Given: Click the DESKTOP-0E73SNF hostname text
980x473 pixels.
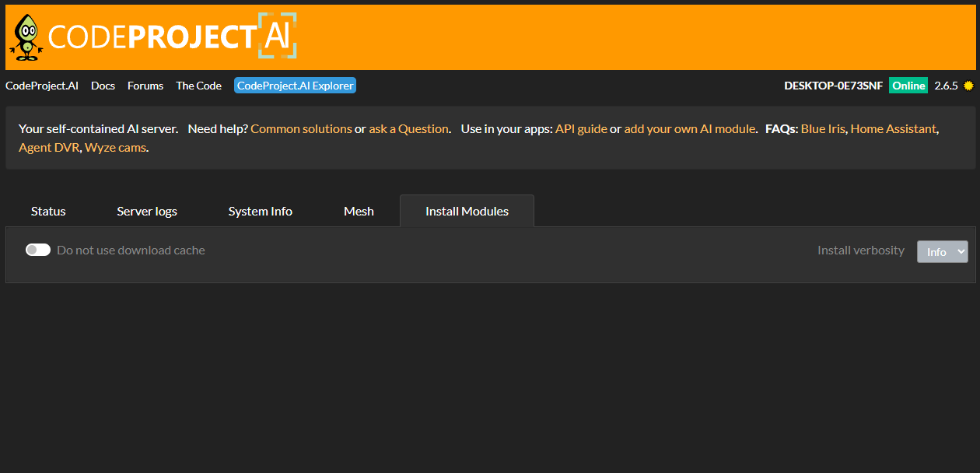Looking at the screenshot, I should 833,86.
